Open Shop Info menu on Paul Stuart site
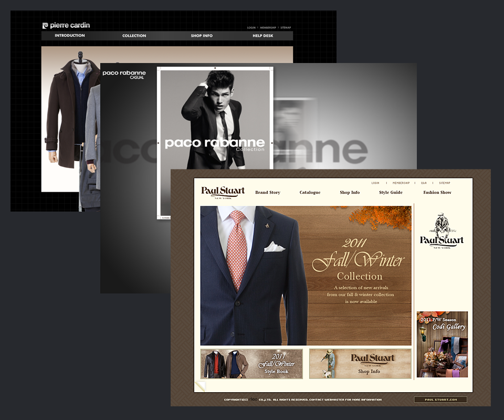 (350, 192)
